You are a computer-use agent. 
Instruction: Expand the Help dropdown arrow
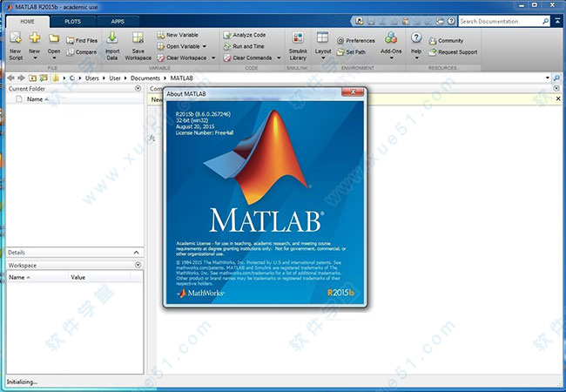coord(416,58)
